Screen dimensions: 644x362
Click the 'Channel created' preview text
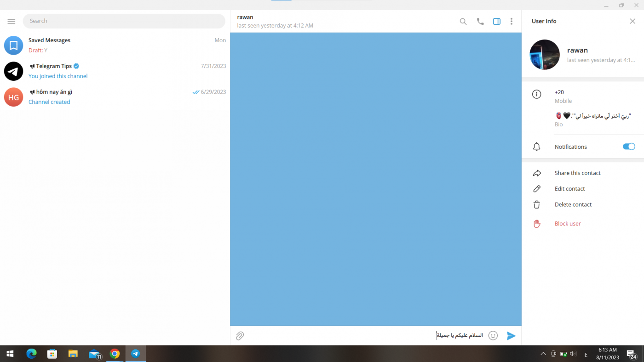[49, 102]
